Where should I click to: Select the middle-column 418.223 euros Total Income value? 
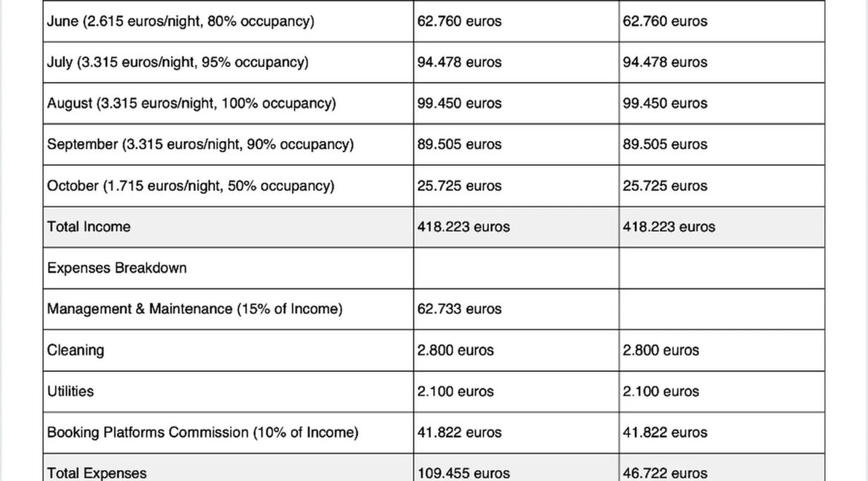463,227
